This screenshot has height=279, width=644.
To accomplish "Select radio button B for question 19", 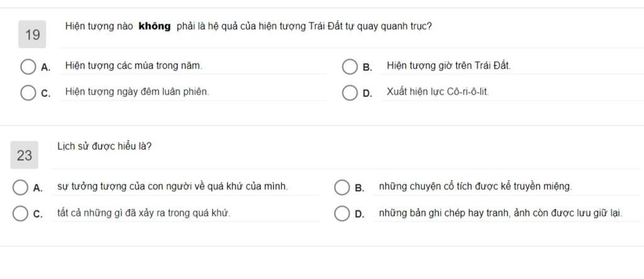I will point(350,66).
